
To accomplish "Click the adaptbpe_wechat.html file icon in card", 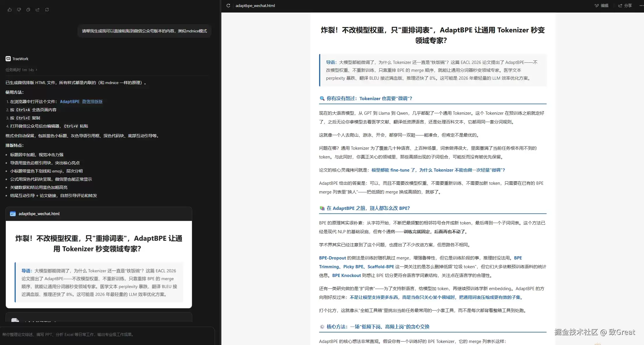I will tap(13, 214).
